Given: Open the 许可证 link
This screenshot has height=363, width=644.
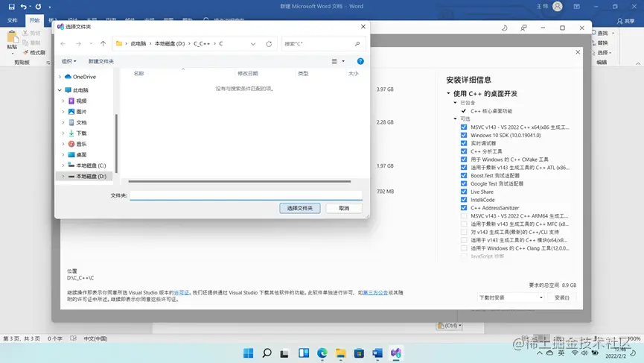Looking at the screenshot, I should pos(182,293).
